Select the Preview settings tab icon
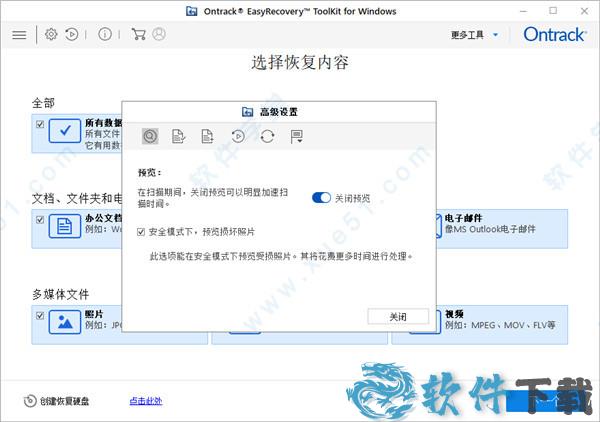Image resolution: width=600 pixels, height=422 pixels. [150, 136]
